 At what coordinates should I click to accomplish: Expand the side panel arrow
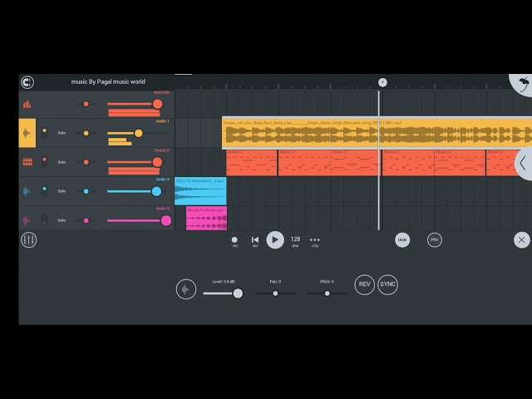point(525,163)
